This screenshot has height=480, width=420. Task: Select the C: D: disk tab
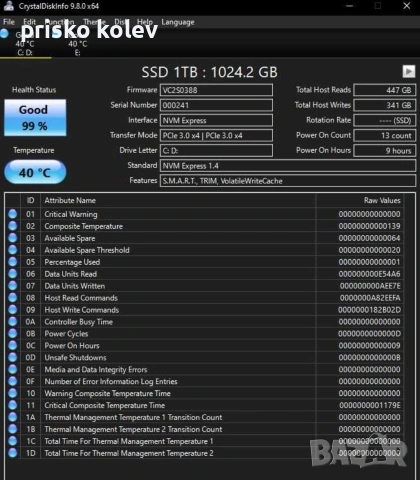click(25, 43)
